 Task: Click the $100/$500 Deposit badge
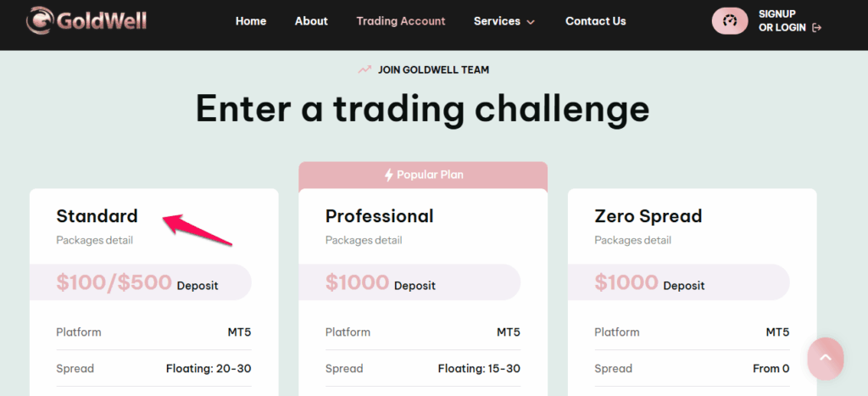(141, 282)
